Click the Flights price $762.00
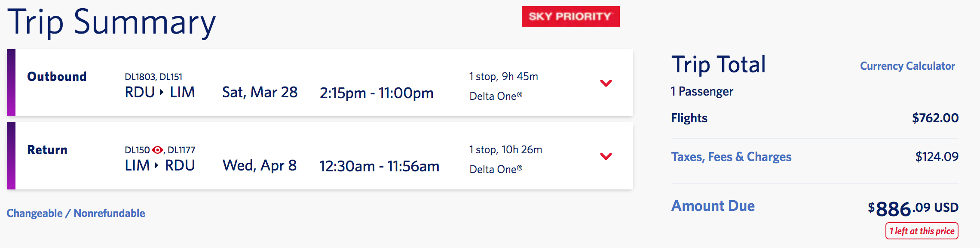 [935, 118]
